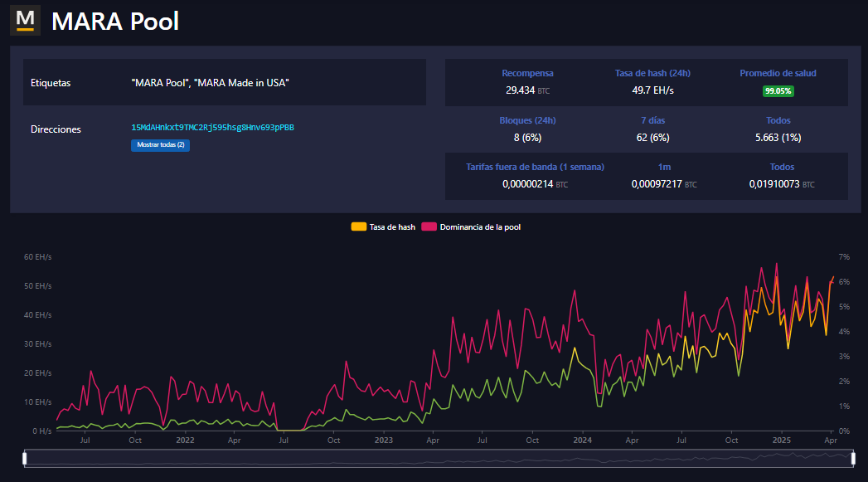Toggle the pink Dominancia de la pool legend marker

pyautogui.click(x=429, y=226)
